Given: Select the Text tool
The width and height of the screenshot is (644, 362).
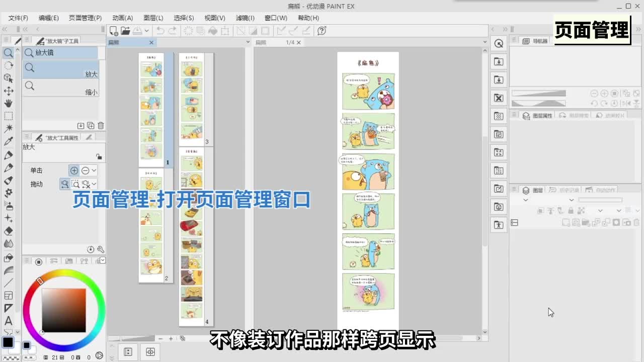Looking at the screenshot, I should [9, 321].
